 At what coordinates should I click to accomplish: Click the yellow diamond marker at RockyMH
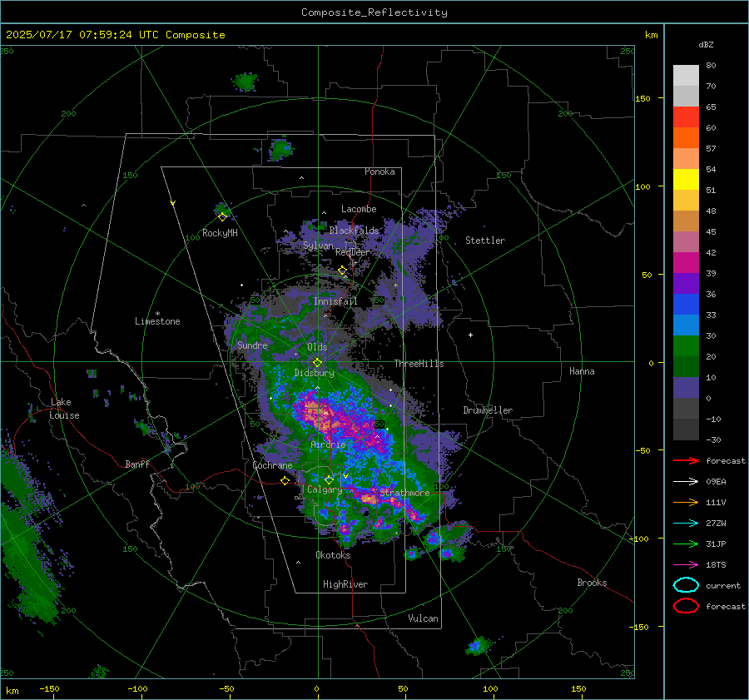pyautogui.click(x=222, y=217)
